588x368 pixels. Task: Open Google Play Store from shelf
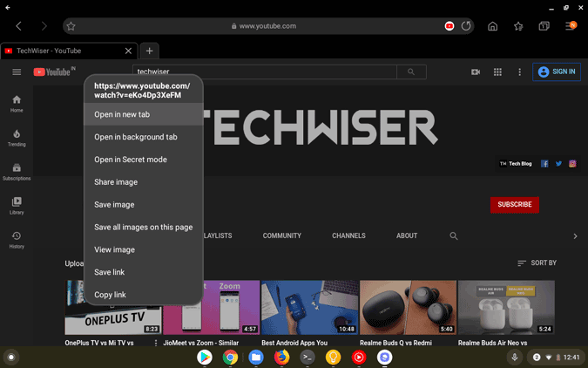pos(205,358)
